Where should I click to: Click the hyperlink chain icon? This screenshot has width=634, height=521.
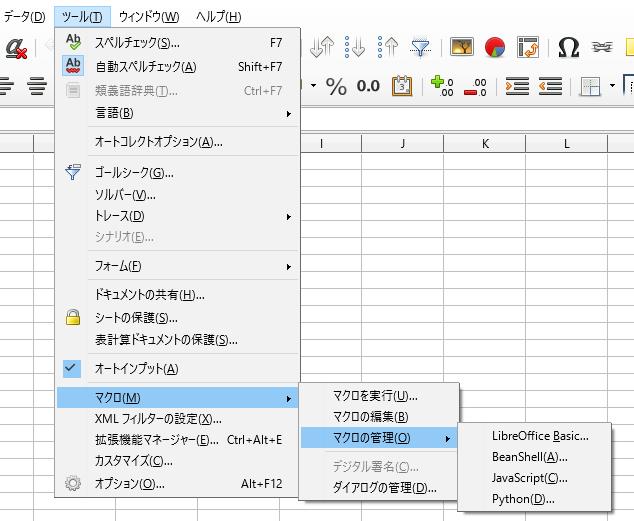602,47
